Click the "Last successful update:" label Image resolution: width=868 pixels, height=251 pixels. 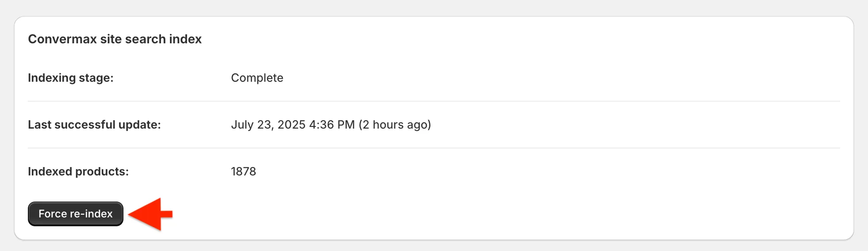pyautogui.click(x=94, y=125)
